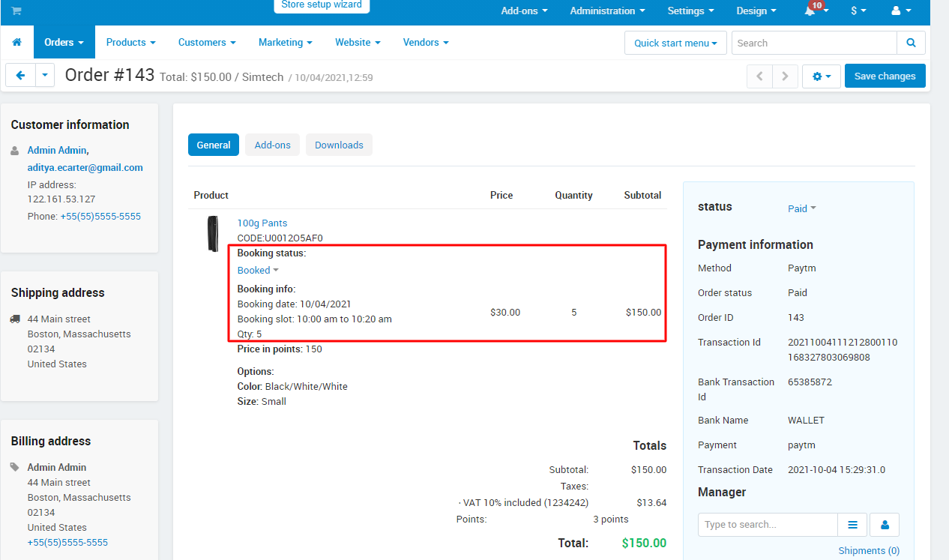The image size is (949, 560).
Task: Change order status from Paid dropdown
Action: [x=802, y=209]
